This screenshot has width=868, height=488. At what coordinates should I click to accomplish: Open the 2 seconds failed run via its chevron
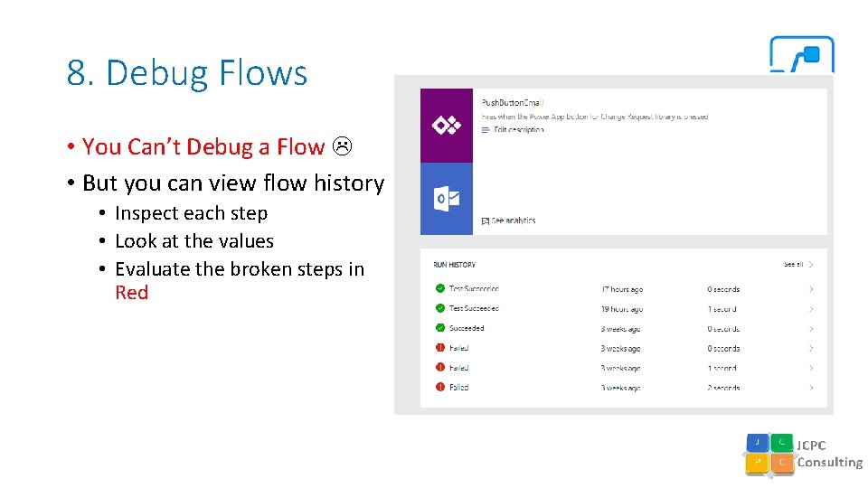[811, 388]
